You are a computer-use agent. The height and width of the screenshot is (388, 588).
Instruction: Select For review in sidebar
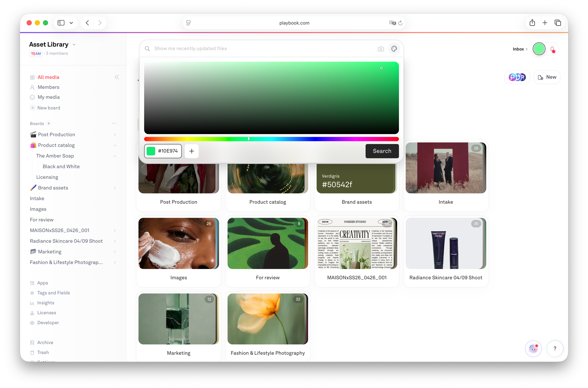pyautogui.click(x=41, y=220)
